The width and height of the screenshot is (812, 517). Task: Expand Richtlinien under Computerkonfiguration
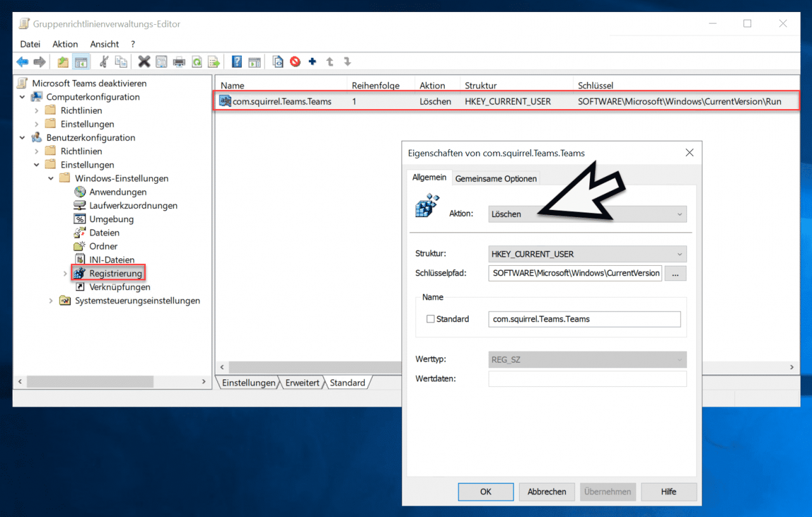point(36,110)
